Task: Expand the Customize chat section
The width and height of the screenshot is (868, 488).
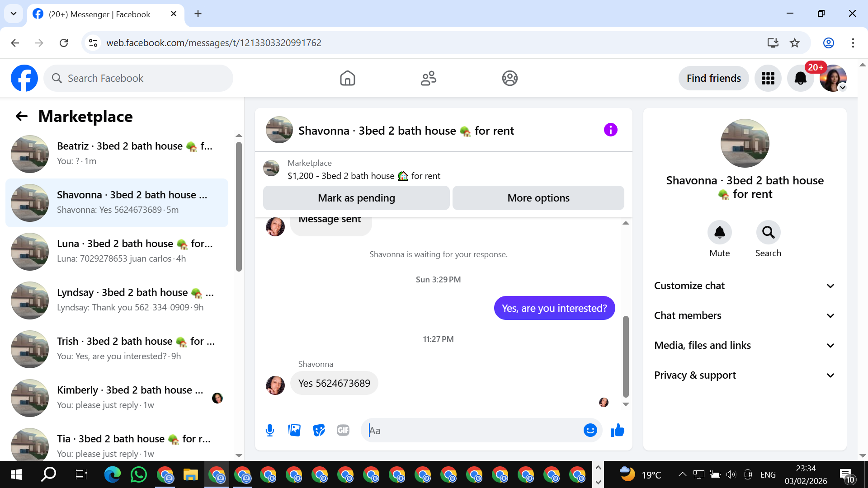Action: [x=744, y=286]
